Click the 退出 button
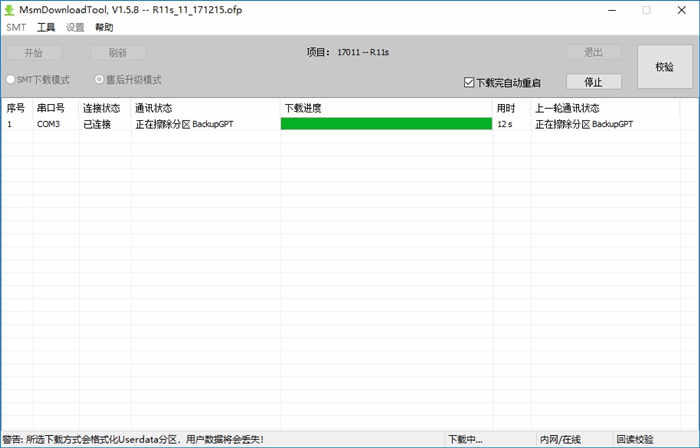700x448 pixels. pyautogui.click(x=594, y=53)
